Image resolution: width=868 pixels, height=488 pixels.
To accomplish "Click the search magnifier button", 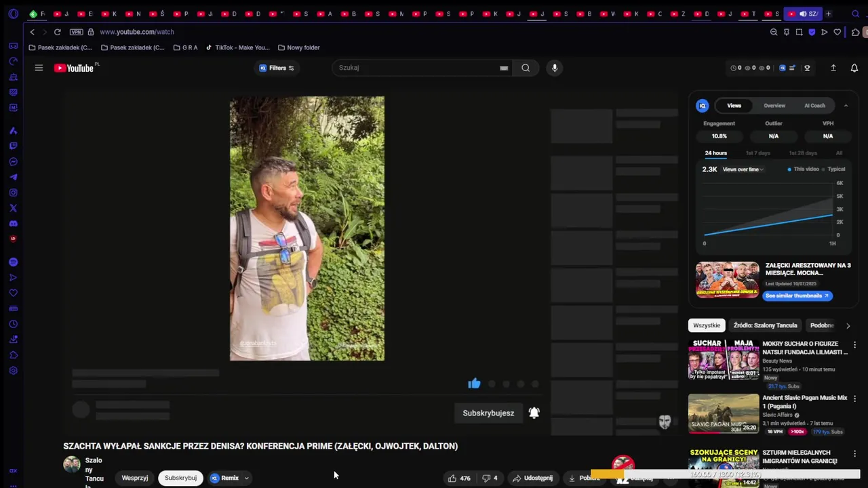I will pos(526,68).
